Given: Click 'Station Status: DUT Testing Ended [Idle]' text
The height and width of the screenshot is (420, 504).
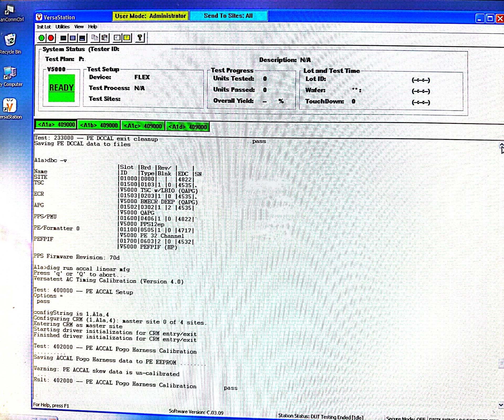Looking at the screenshot, I should pyautogui.click(x=321, y=416).
